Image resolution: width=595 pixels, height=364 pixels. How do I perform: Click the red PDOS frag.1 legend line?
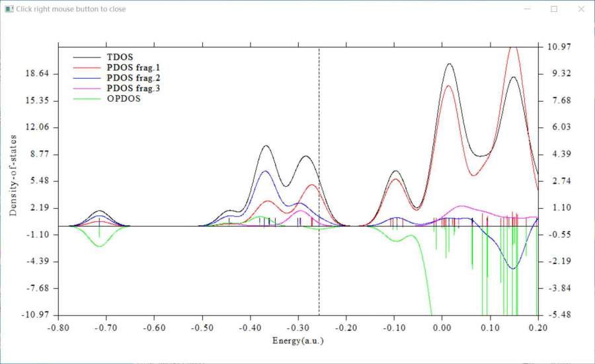[86, 67]
